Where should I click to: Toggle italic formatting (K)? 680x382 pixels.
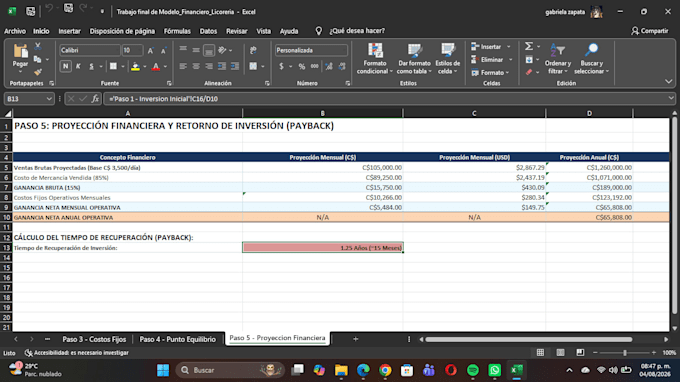(78, 66)
